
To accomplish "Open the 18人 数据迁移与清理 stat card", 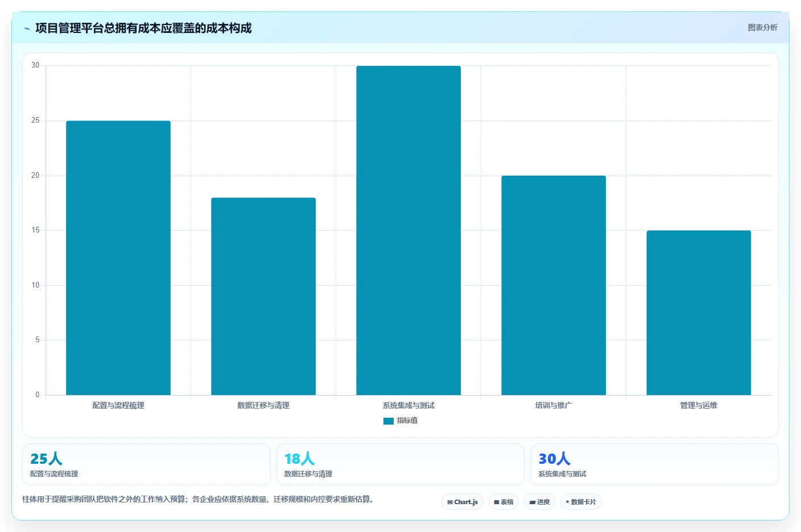I will [400, 464].
